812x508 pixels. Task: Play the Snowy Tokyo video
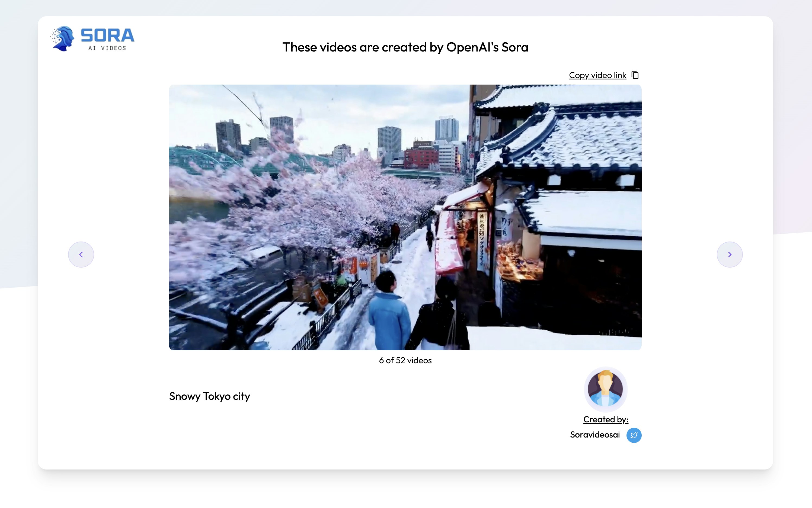(x=405, y=217)
